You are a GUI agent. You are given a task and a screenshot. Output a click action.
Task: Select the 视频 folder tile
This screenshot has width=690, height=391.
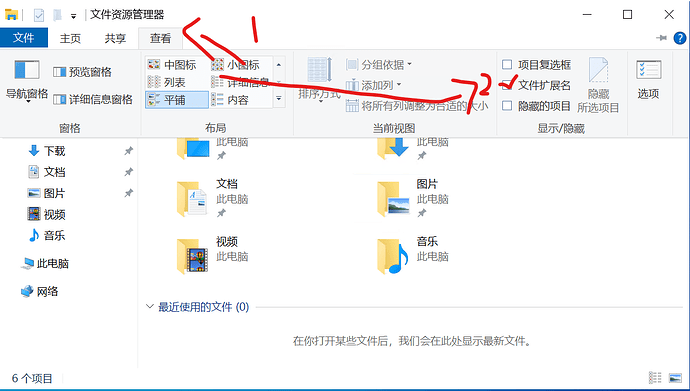tap(213, 256)
